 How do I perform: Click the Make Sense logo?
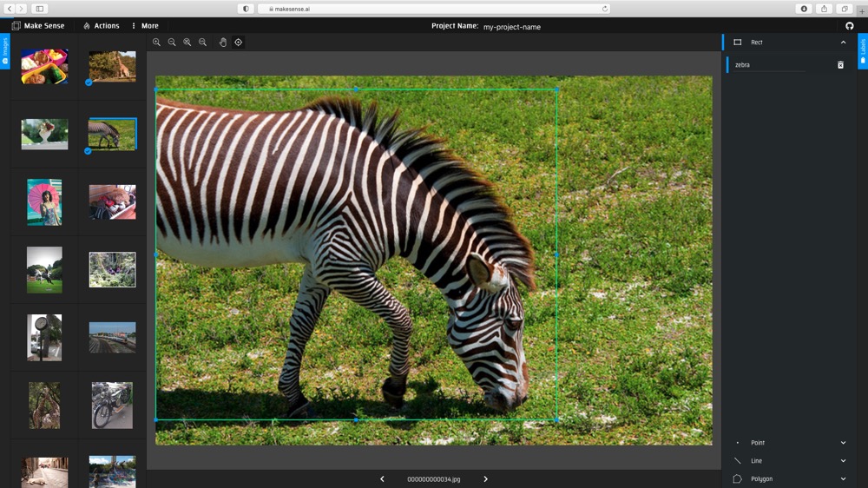tap(40, 26)
